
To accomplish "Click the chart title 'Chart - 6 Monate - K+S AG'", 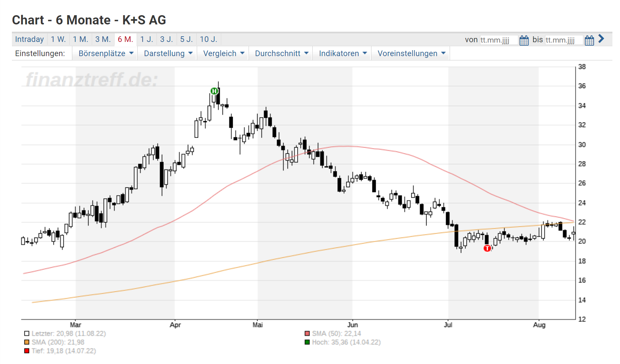I will pyautogui.click(x=89, y=20).
